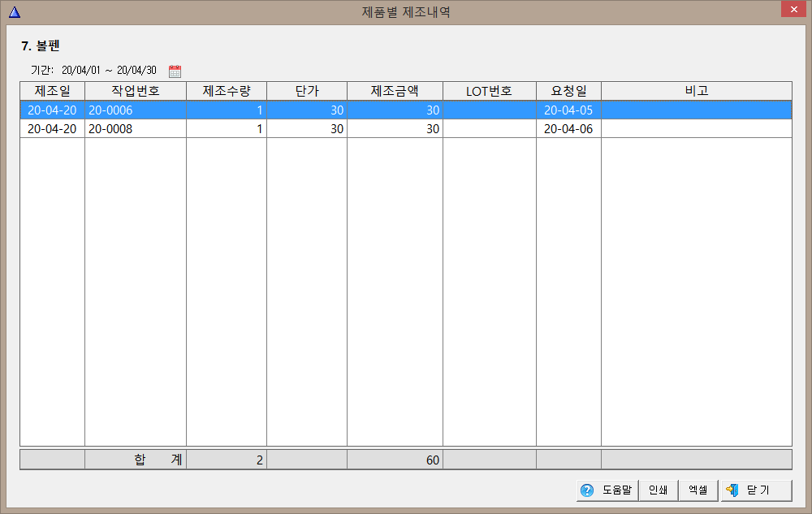Viewport: 812px width, 514px height.
Task: Select work number 20-0008 cell
Action: tap(136, 129)
